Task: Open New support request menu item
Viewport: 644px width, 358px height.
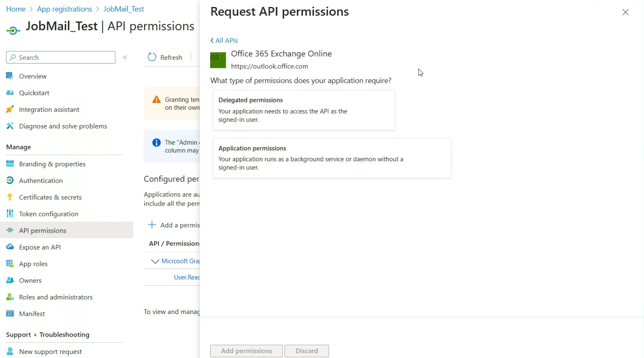Action: point(50,351)
